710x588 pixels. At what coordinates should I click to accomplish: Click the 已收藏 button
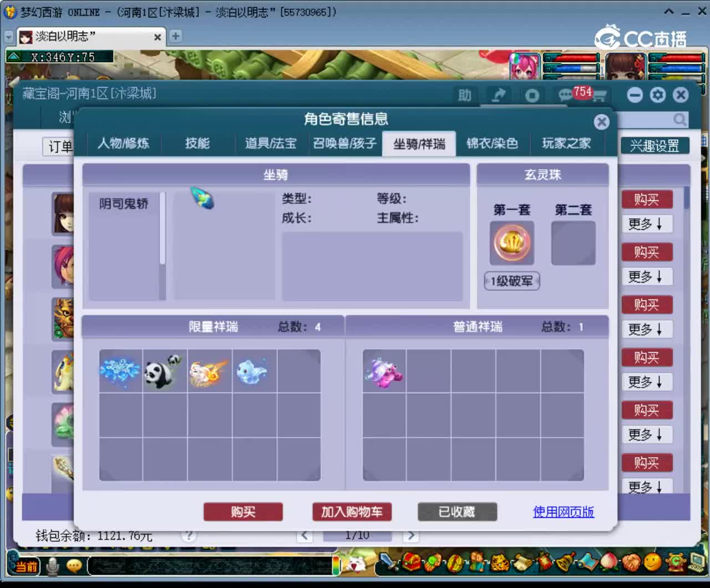[457, 511]
